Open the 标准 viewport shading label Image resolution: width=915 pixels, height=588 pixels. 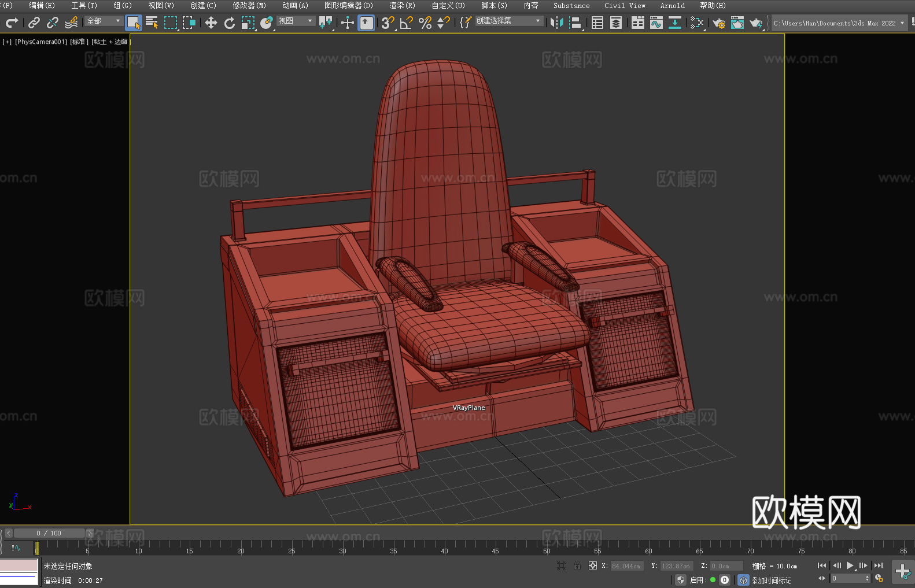tap(79, 42)
